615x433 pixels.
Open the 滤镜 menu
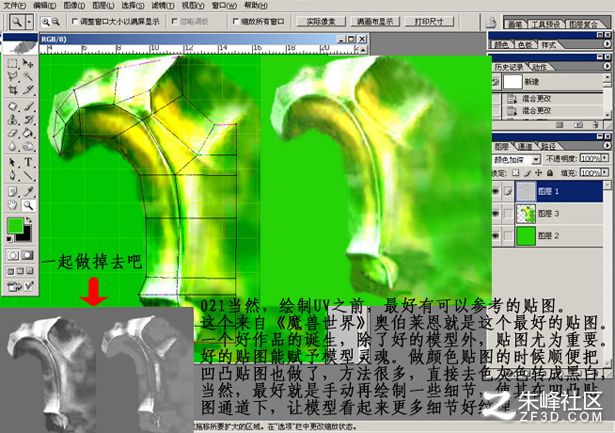(162, 5)
